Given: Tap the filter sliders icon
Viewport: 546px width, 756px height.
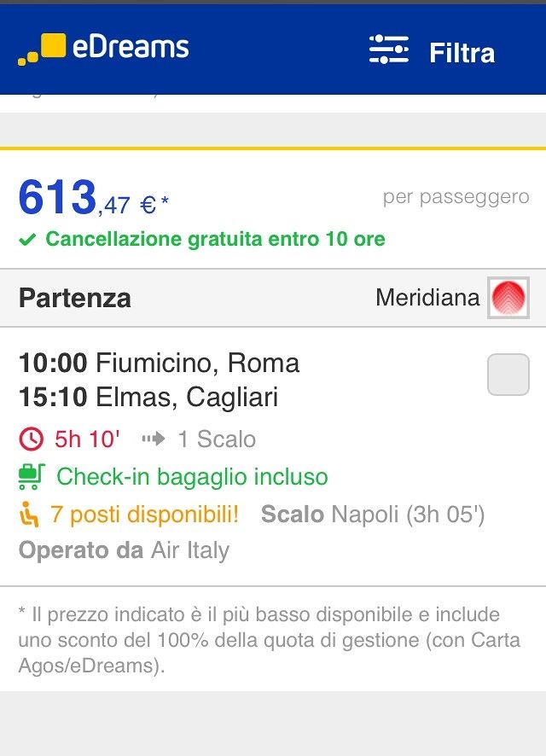Looking at the screenshot, I should [389, 49].
